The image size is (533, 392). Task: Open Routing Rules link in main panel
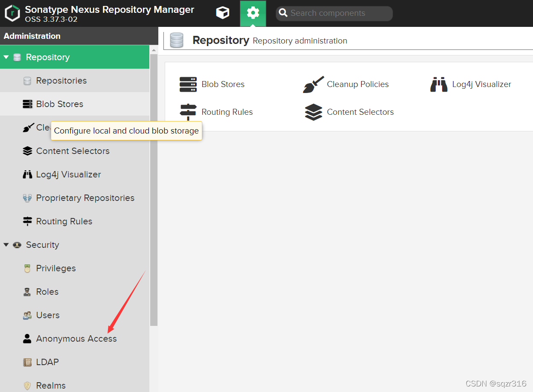[x=227, y=112]
